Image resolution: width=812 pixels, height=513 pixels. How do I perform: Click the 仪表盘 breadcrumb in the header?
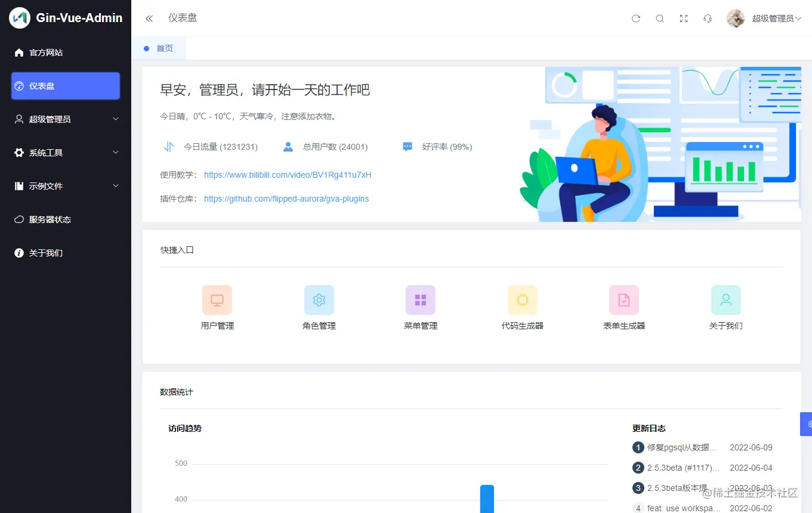pyautogui.click(x=183, y=18)
